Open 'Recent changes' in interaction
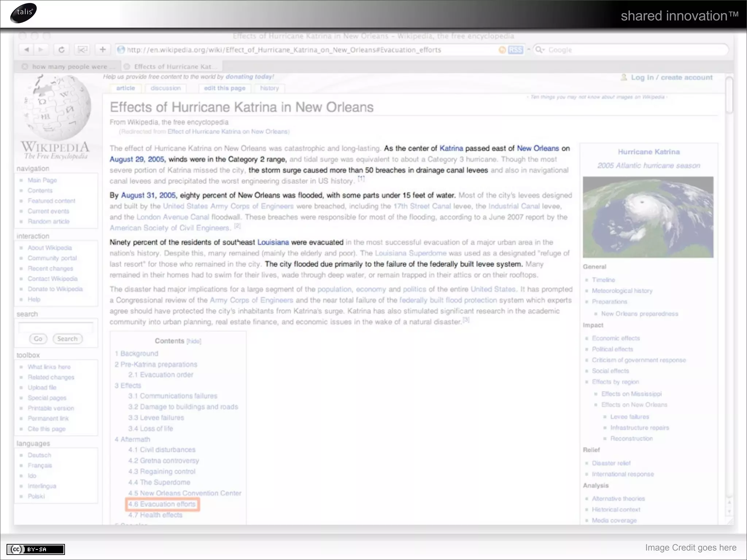This screenshot has width=747, height=560. (50, 268)
